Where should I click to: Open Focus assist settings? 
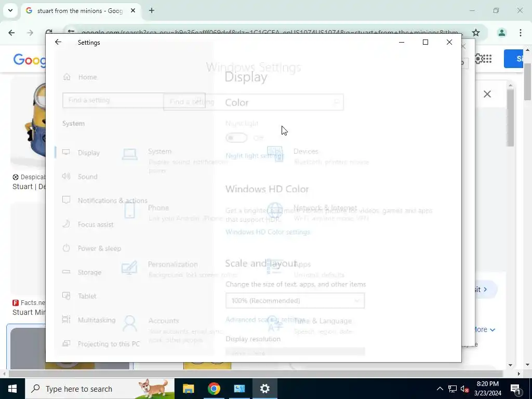[x=88, y=224]
